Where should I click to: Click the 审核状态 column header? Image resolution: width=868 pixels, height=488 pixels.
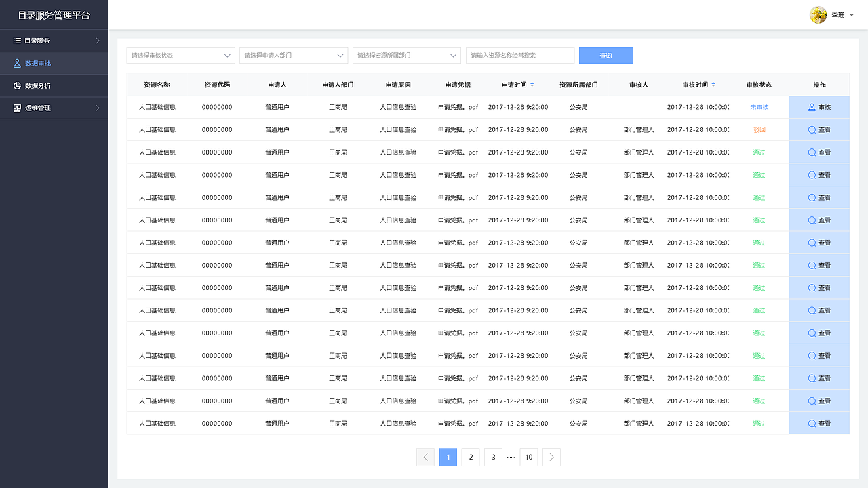coord(759,85)
